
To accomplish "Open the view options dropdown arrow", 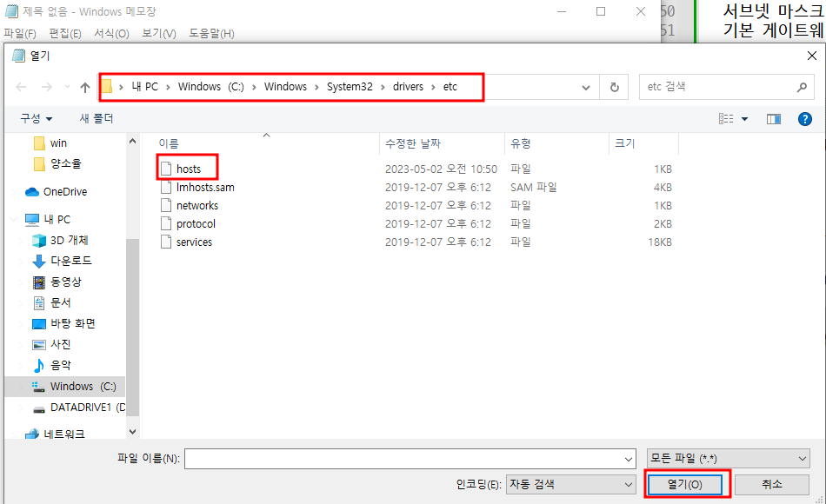I will point(744,119).
